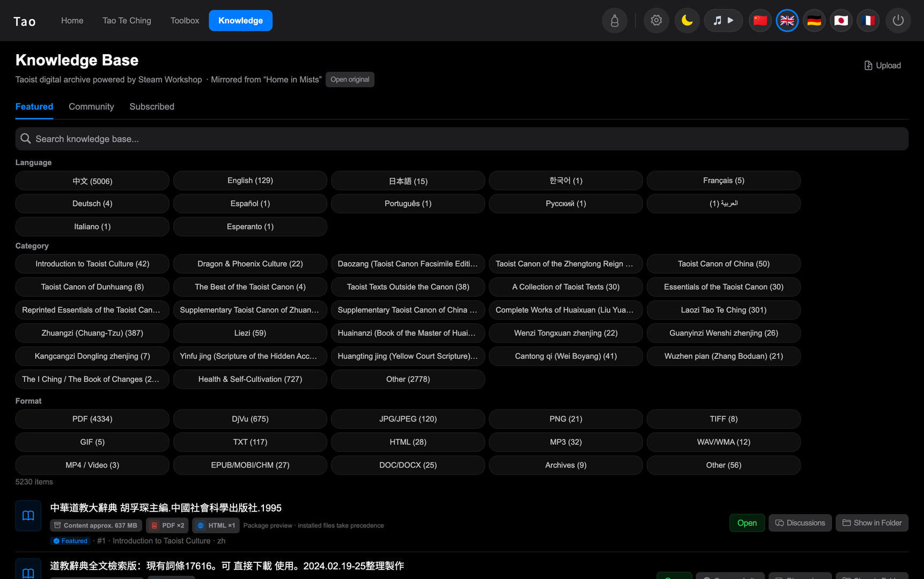
Task: Click Open original button
Action: (x=350, y=79)
